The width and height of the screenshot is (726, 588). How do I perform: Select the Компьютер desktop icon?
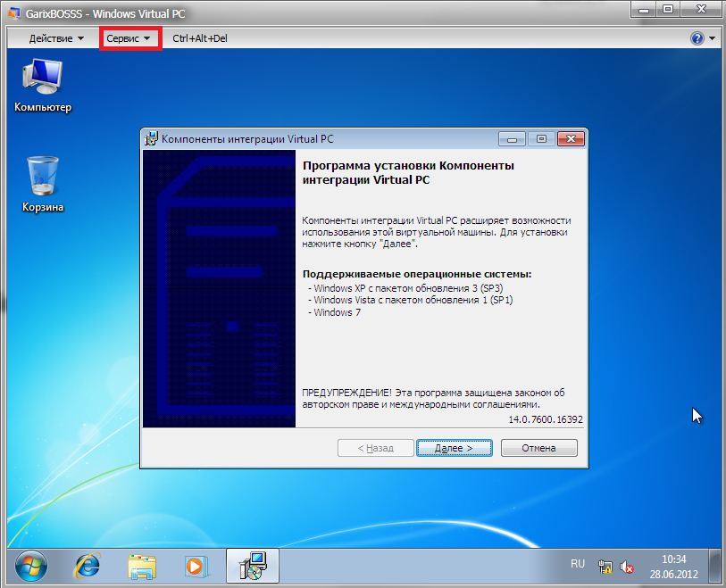pyautogui.click(x=43, y=86)
